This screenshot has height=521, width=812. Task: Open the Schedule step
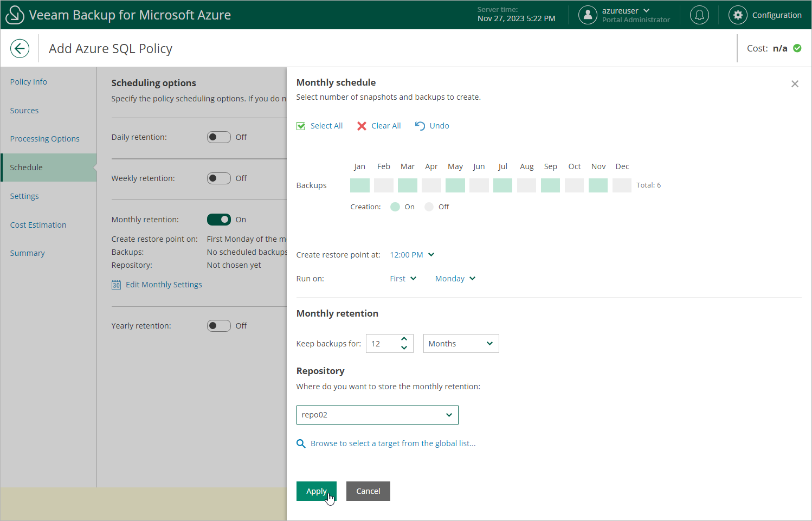tap(48, 168)
